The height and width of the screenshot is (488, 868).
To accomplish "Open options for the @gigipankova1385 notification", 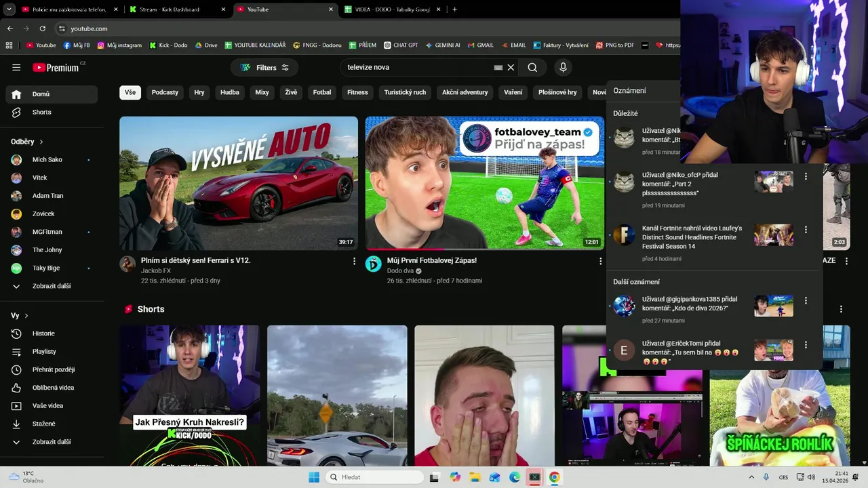I will [x=806, y=300].
